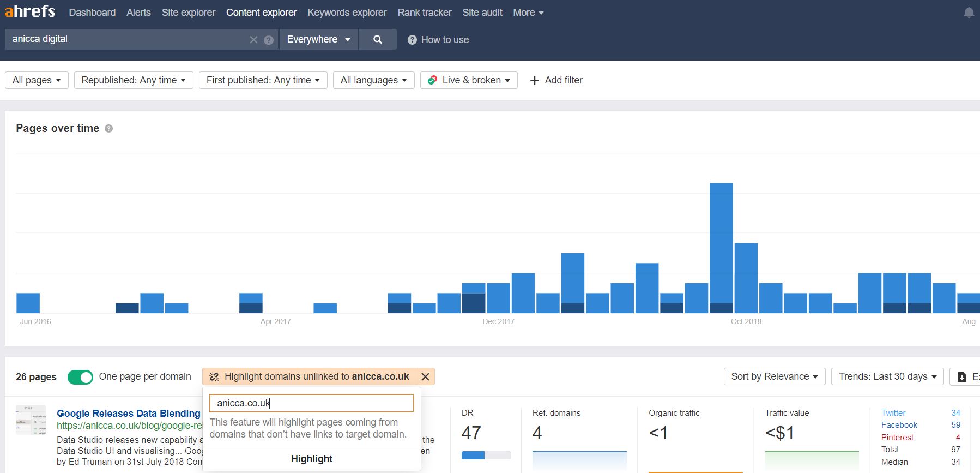Click the Jun 2016 chart bar
980x473 pixels.
pos(28,303)
